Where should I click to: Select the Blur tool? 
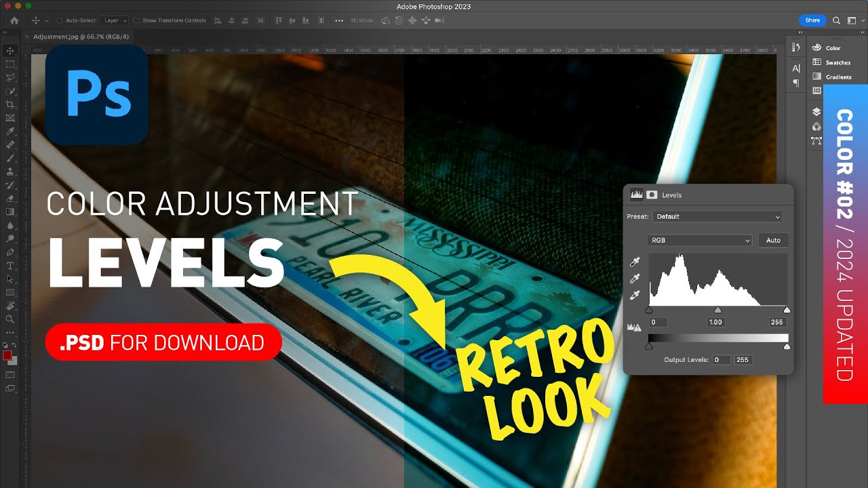click(x=10, y=224)
